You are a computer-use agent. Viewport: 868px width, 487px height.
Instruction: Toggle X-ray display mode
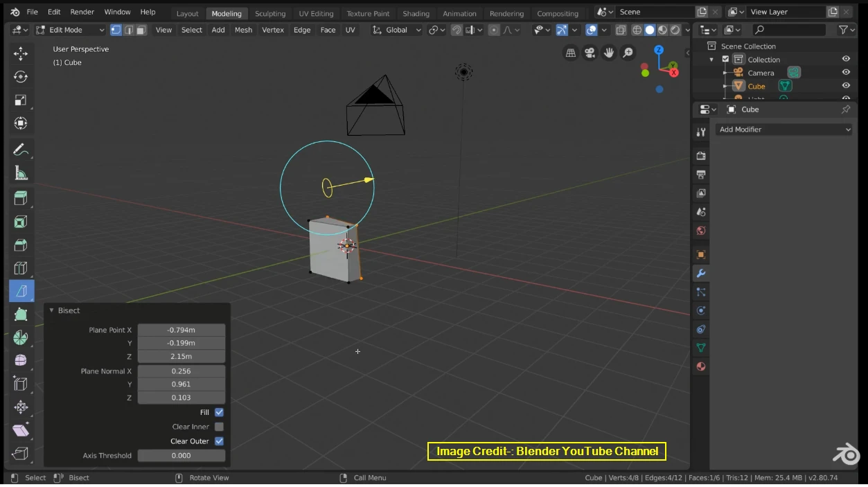click(x=621, y=30)
